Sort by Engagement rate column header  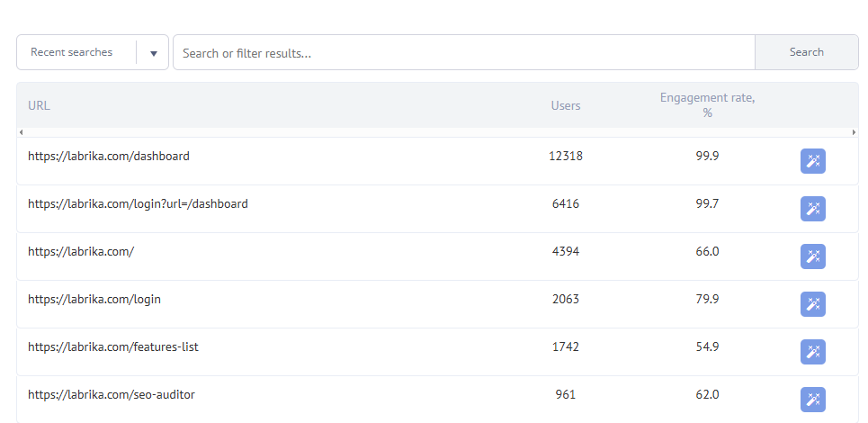[707, 105]
